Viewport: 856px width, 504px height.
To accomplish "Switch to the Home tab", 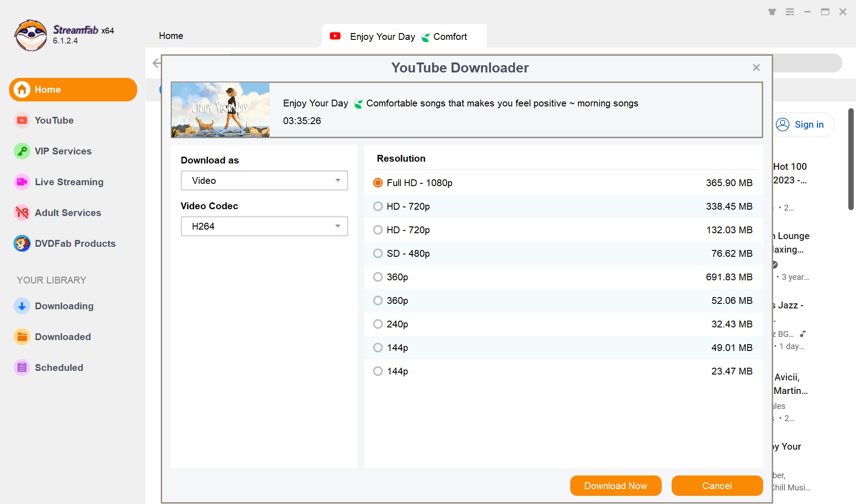I will point(171,36).
